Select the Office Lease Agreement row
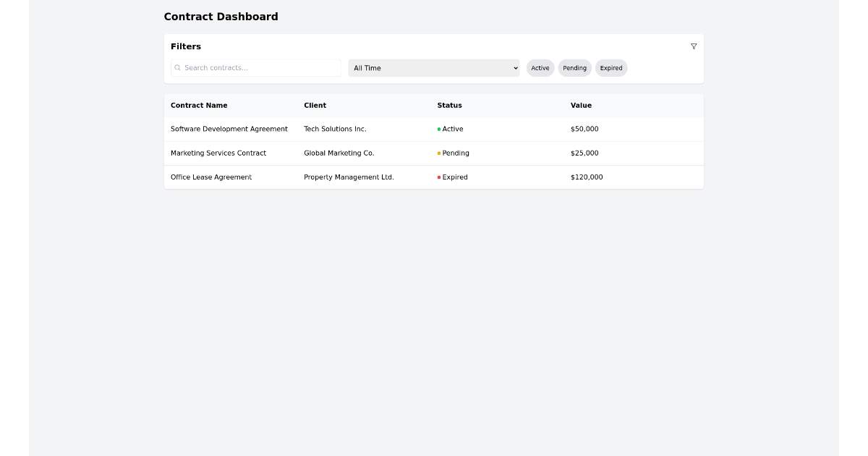This screenshot has height=456, width=868. coord(211,177)
